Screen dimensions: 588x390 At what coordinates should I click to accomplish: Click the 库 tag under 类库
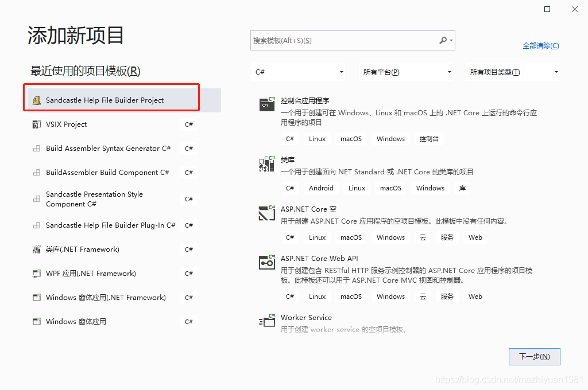point(462,188)
